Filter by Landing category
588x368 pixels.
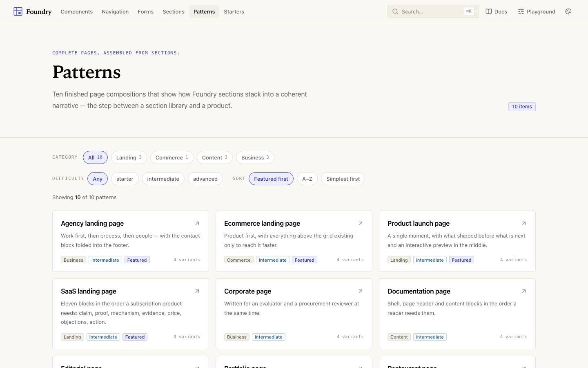pos(129,157)
